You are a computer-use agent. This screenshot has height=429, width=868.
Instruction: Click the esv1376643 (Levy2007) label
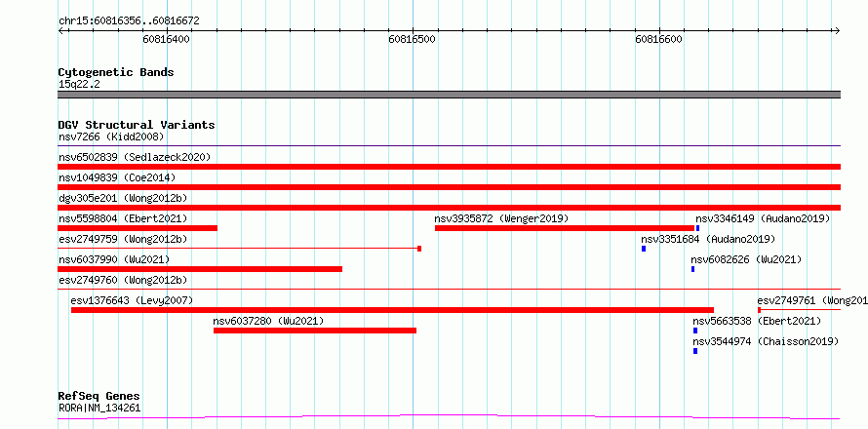(132, 300)
